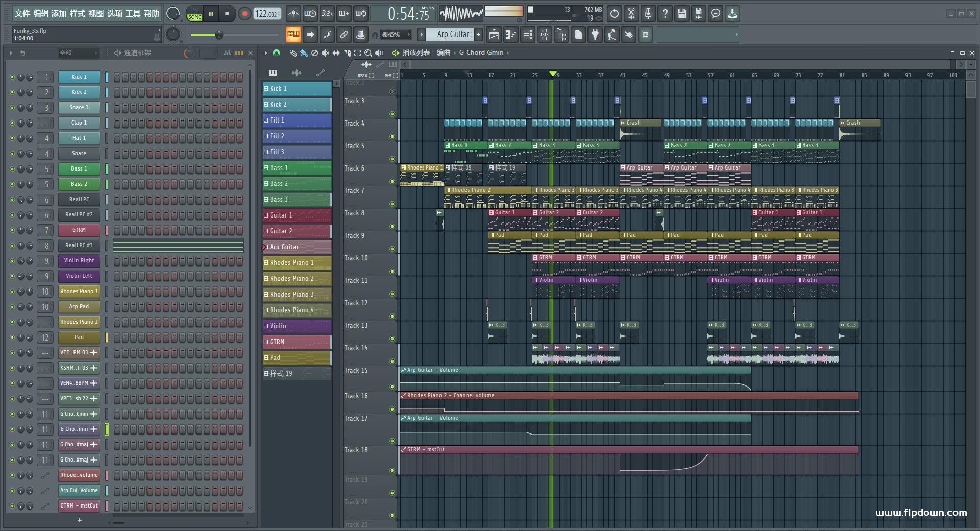Open the 视图 (View) menu

pyautogui.click(x=96, y=14)
